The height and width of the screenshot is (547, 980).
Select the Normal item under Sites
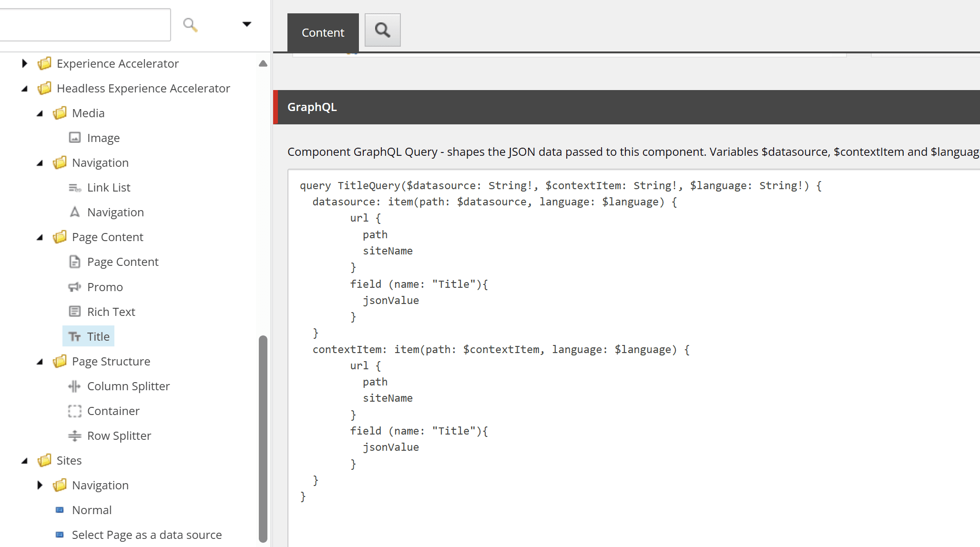click(x=92, y=510)
